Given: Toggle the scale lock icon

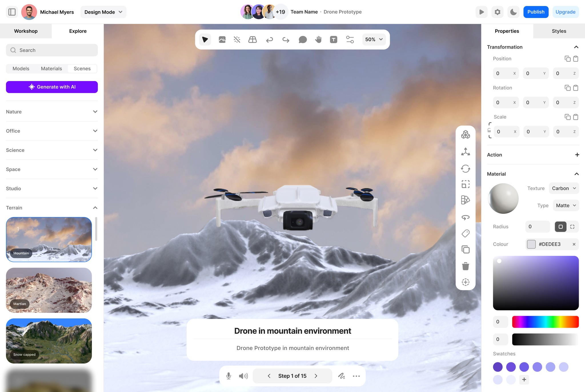Looking at the screenshot, I should [x=489, y=130].
